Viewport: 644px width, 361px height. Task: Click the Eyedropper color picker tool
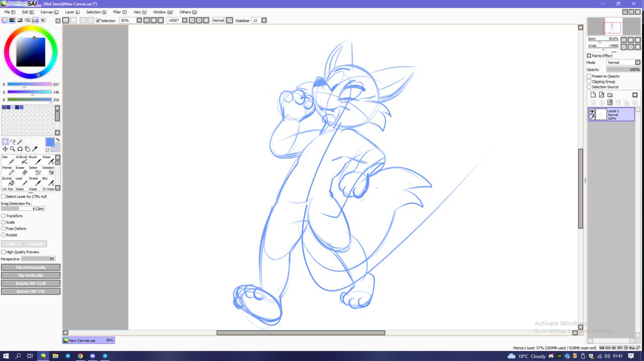35,149
